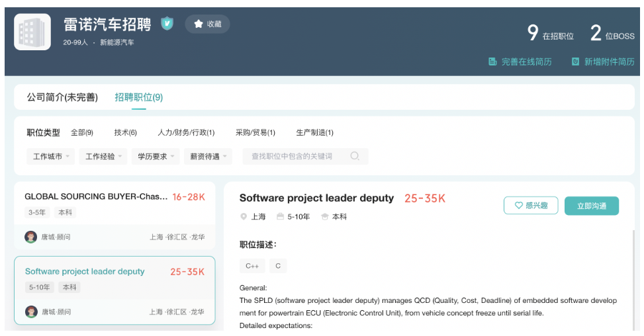Image resolution: width=644 pixels, height=336 pixels.
Task: Filter by 全部(9) job type
Action: (x=81, y=132)
